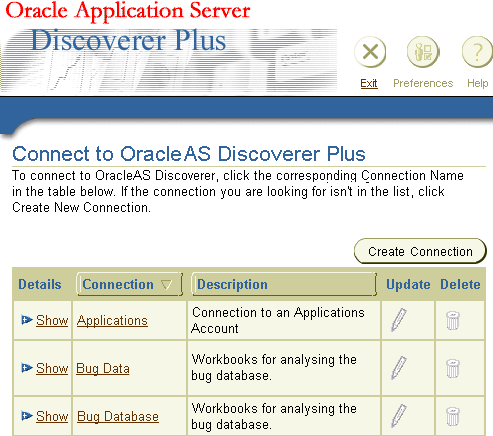Click the pencil update icon for Applications
Image resolution: width=493 pixels, height=436 pixels.
[399, 320]
